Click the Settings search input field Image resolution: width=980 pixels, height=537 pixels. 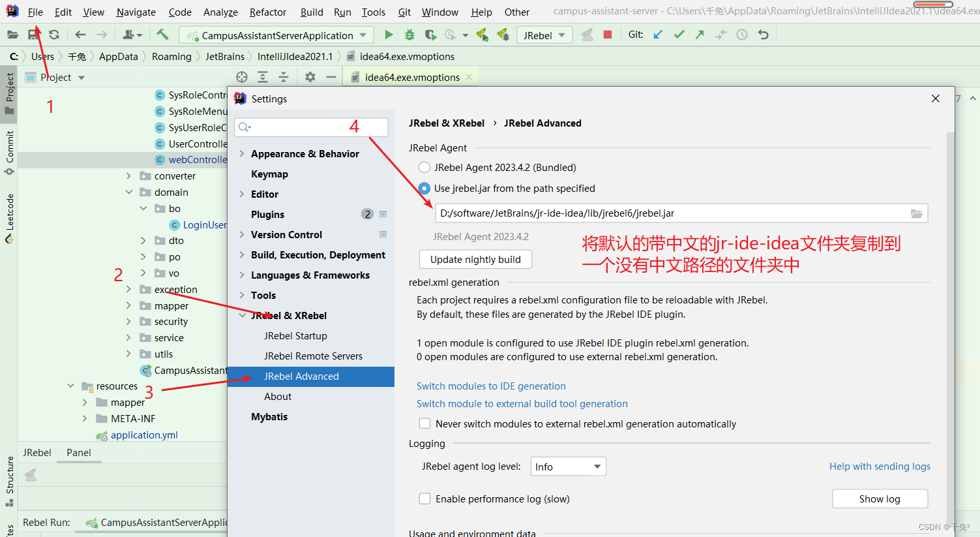[311, 127]
